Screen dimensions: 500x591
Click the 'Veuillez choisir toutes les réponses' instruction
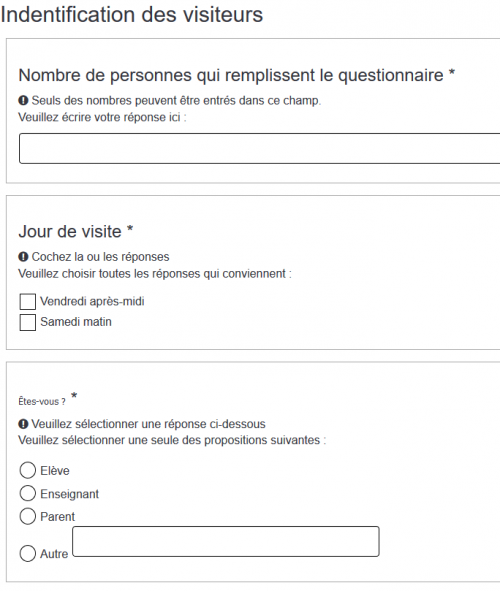tap(155, 274)
